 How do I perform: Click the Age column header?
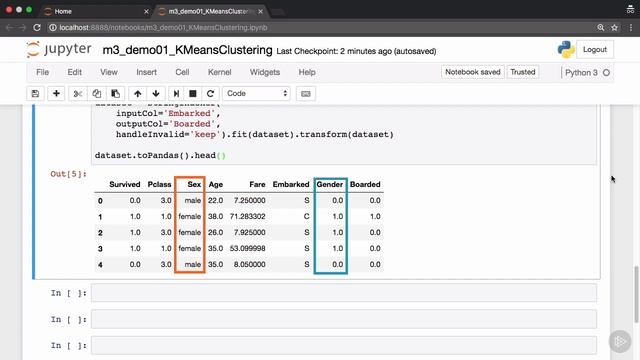(x=216, y=184)
